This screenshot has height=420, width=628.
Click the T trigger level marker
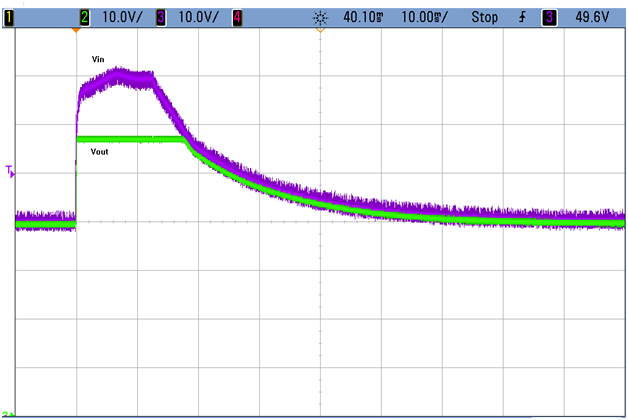click(x=10, y=172)
